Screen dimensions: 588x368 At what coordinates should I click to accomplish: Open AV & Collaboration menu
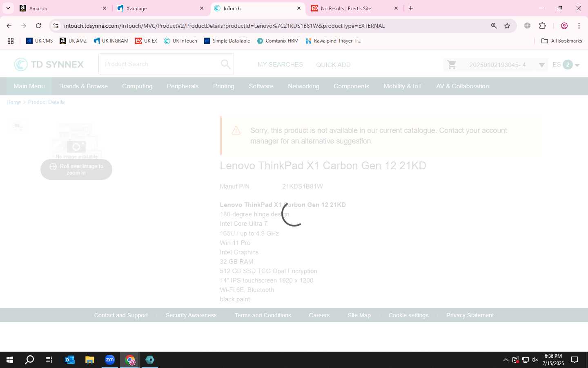[x=462, y=86]
